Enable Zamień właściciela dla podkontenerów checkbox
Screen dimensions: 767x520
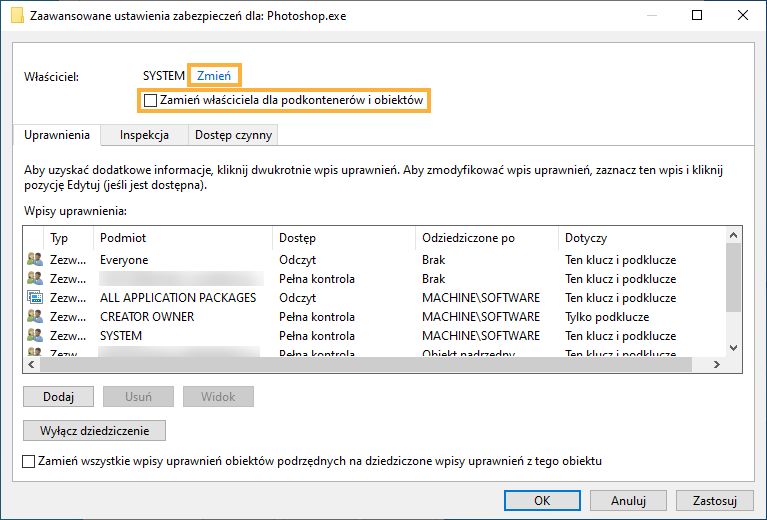[x=151, y=101]
